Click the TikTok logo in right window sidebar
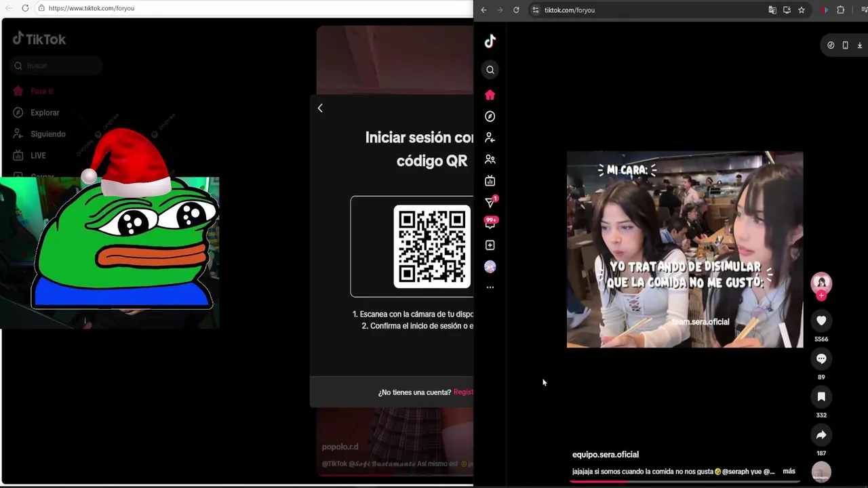This screenshot has width=868, height=488. 490,41
